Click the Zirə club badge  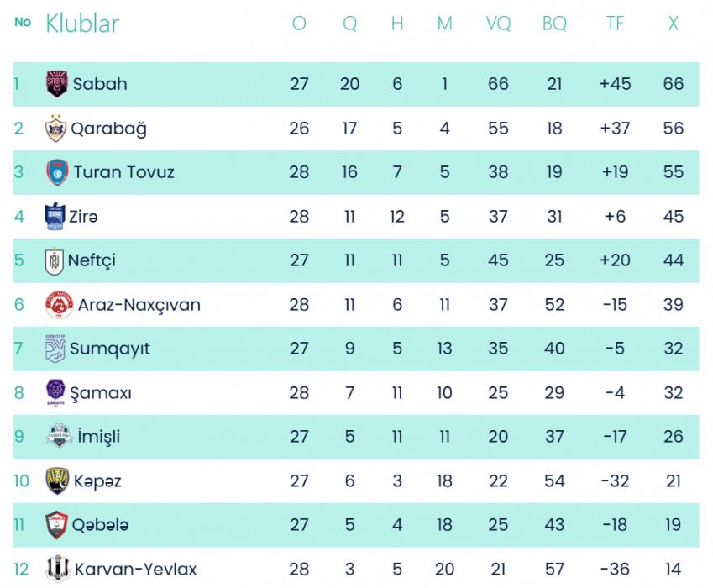click(55, 217)
